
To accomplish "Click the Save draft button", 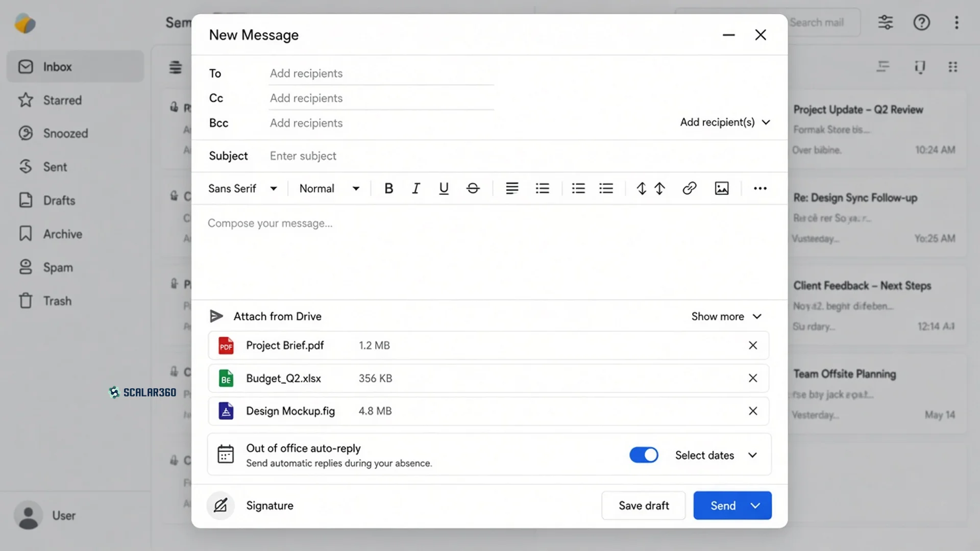I will (x=644, y=506).
